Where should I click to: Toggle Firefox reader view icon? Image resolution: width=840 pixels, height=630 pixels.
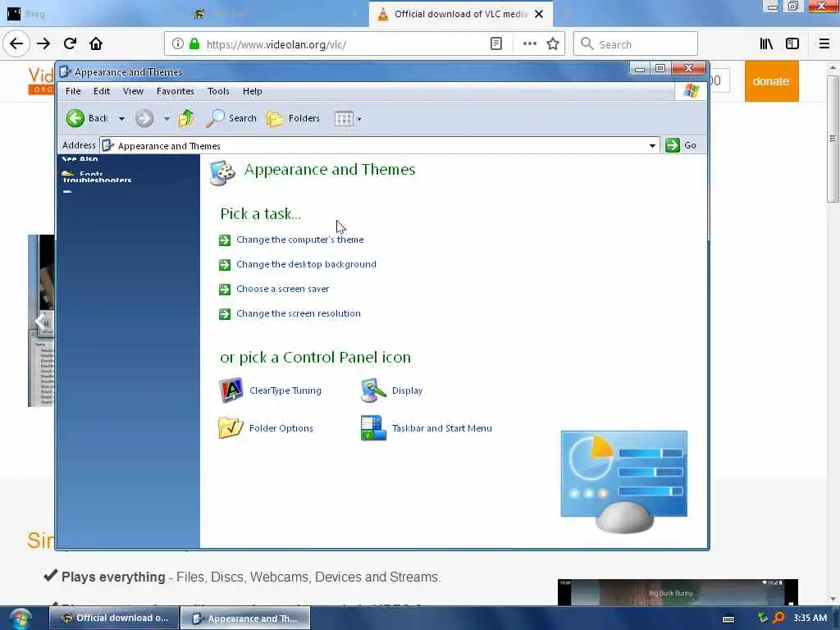pos(496,44)
